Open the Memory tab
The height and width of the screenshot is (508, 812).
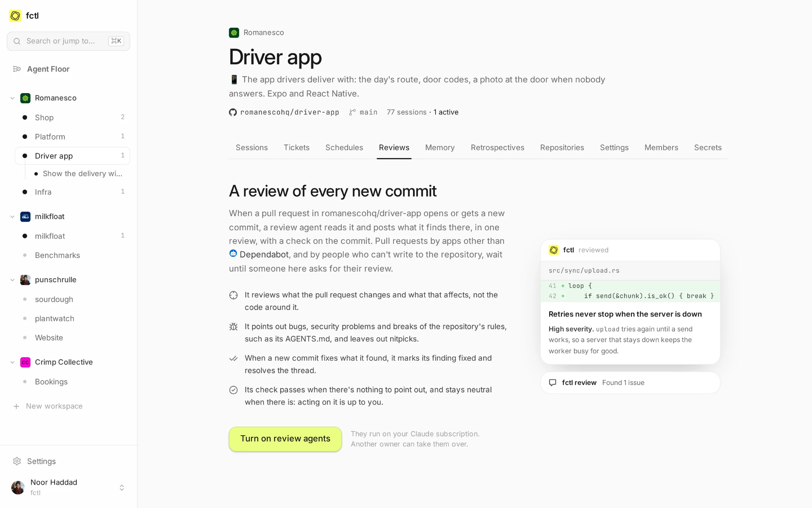click(440, 147)
